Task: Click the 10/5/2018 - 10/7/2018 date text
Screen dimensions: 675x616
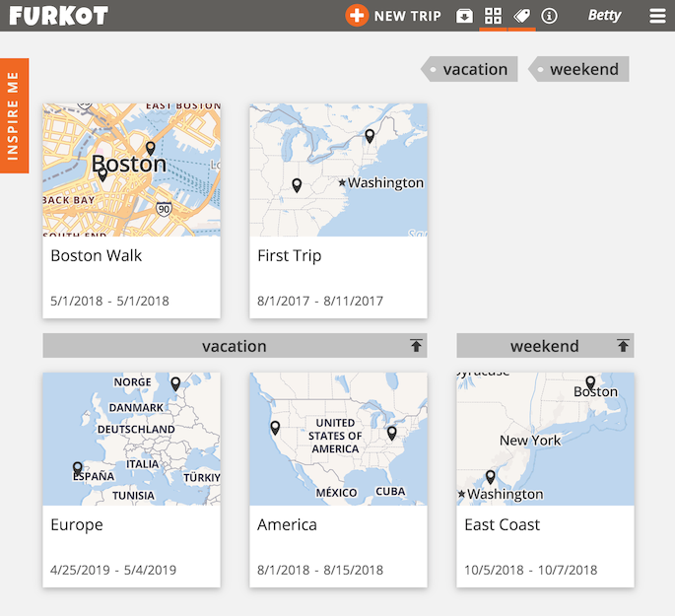Action: 531,570
